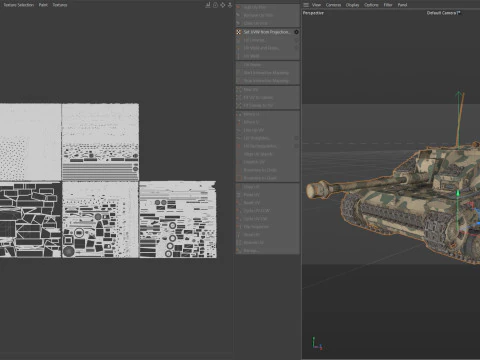Apply Mirror V command
The height and width of the screenshot is (360, 480).
267,122
